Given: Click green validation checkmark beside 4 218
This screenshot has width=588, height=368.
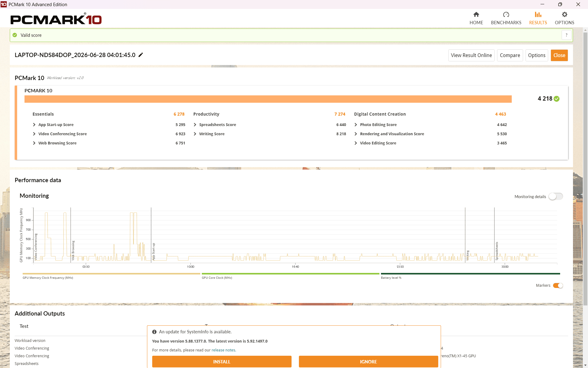Looking at the screenshot, I should 557,99.
